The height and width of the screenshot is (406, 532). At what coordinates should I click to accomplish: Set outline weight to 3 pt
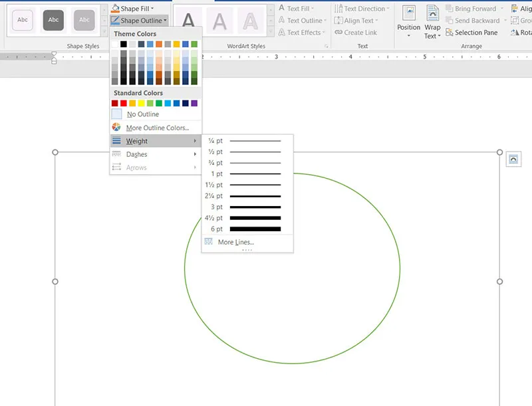pos(247,207)
